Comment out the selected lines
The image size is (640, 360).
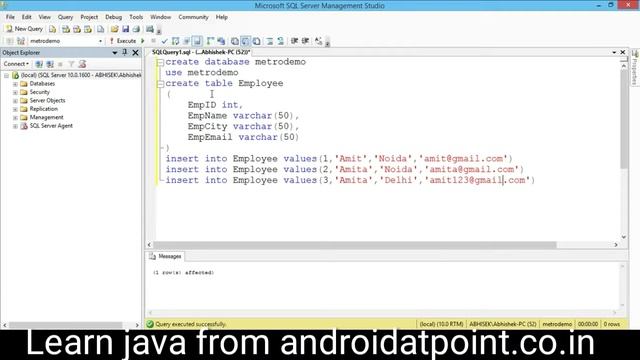270,41
